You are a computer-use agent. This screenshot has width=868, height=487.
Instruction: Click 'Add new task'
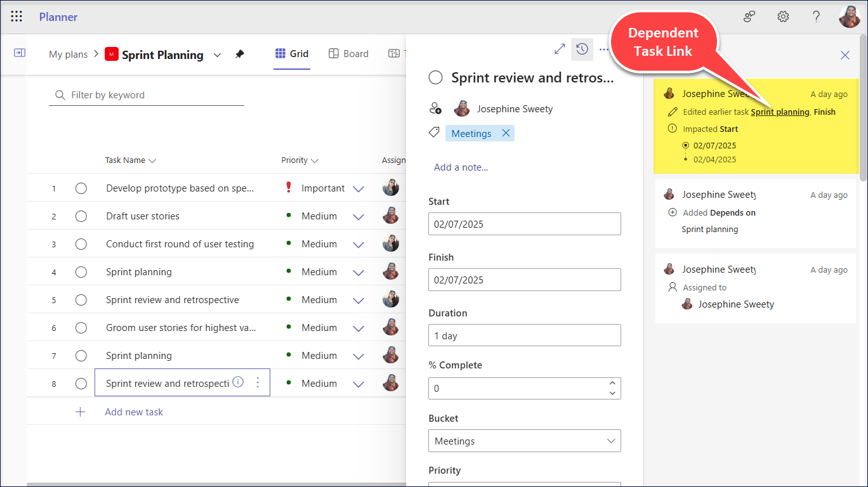click(x=133, y=412)
